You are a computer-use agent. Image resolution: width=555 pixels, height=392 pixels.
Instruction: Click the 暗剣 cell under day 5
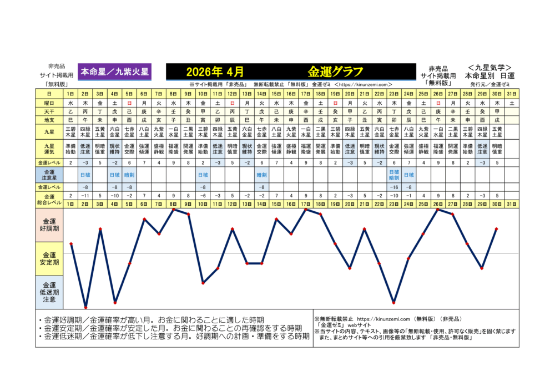click(129, 174)
